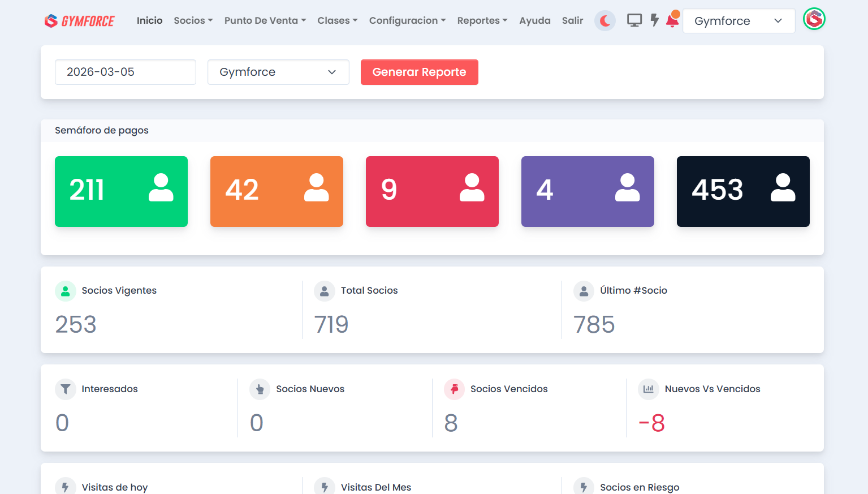Toggle dark mode with the moon icon

[x=604, y=20]
